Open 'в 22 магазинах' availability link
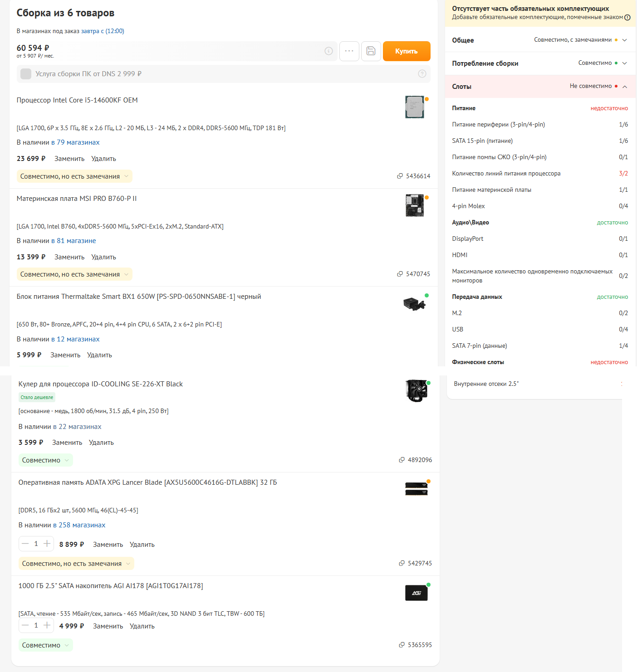The width and height of the screenshot is (637, 672). [x=77, y=427]
